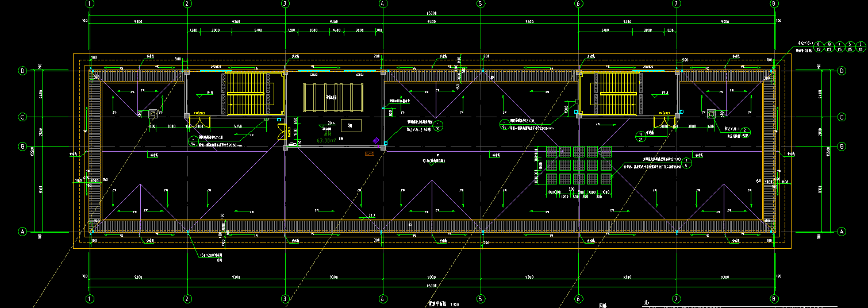Select the purple hatched diamond symbol
Screen dimensions: 868x308
point(376,140)
